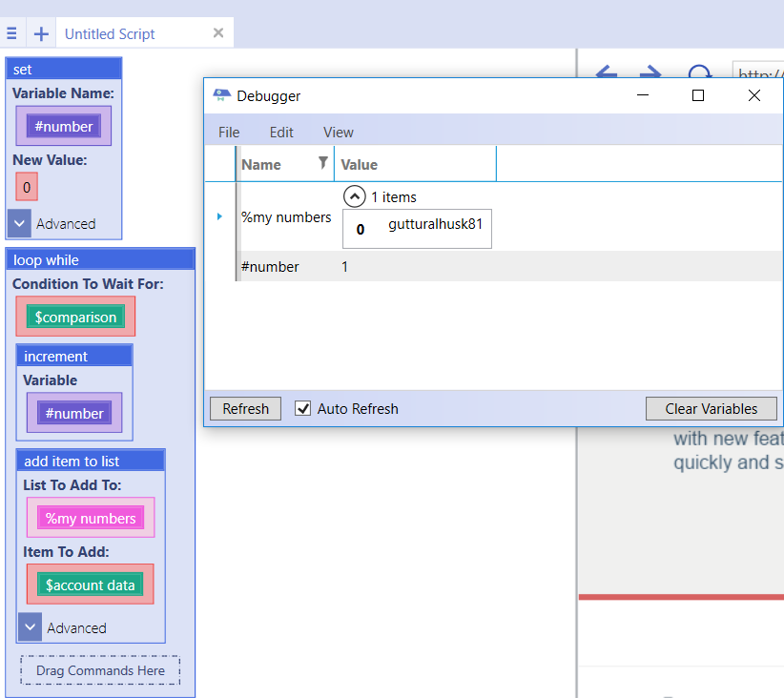Expand Advanced options in add item to list
This screenshot has height=698, width=784.
pyautogui.click(x=30, y=627)
